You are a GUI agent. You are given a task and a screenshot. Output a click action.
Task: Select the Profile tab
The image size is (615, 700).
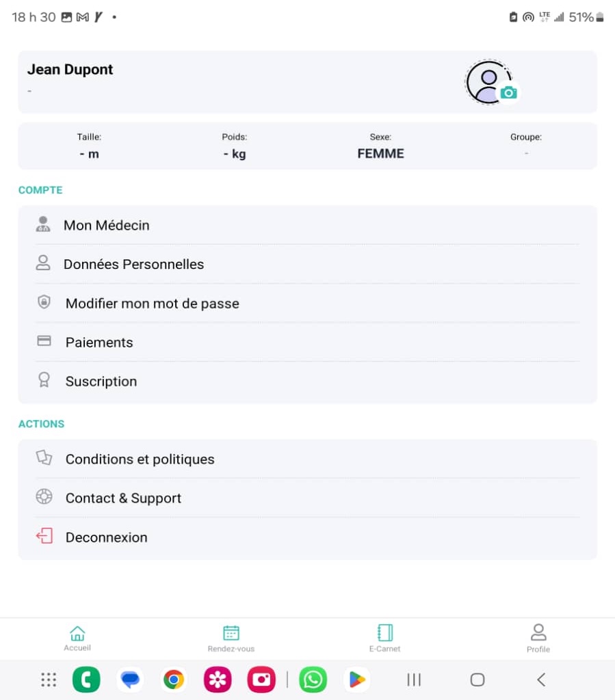[538, 638]
